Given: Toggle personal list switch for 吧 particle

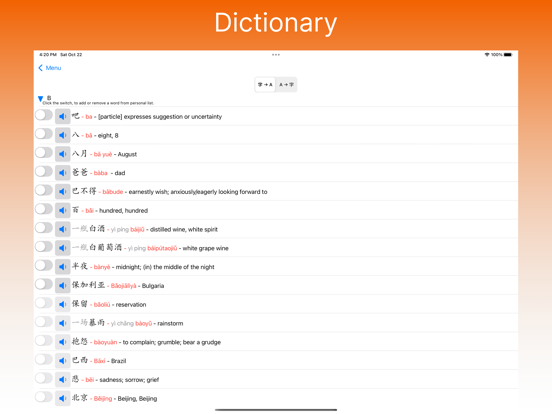Looking at the screenshot, I should (x=44, y=115).
